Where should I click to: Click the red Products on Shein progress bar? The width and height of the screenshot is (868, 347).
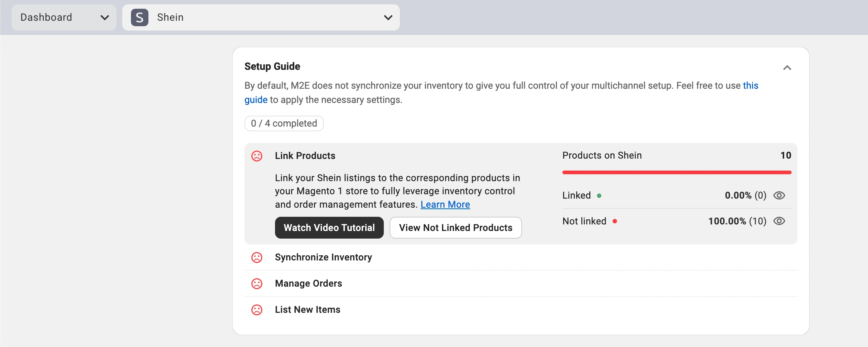677,172
